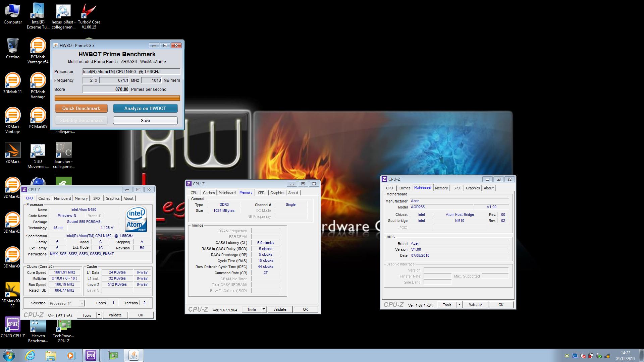
Task: Open the 1 3D Movement shortcut
Action: (38, 156)
